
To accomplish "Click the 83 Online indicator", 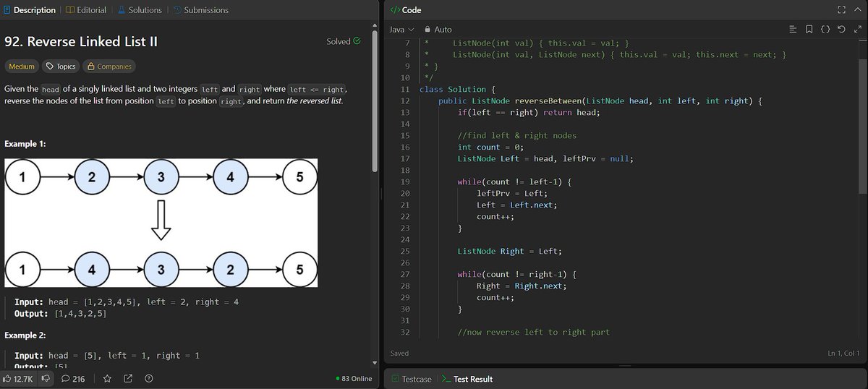I will 354,378.
